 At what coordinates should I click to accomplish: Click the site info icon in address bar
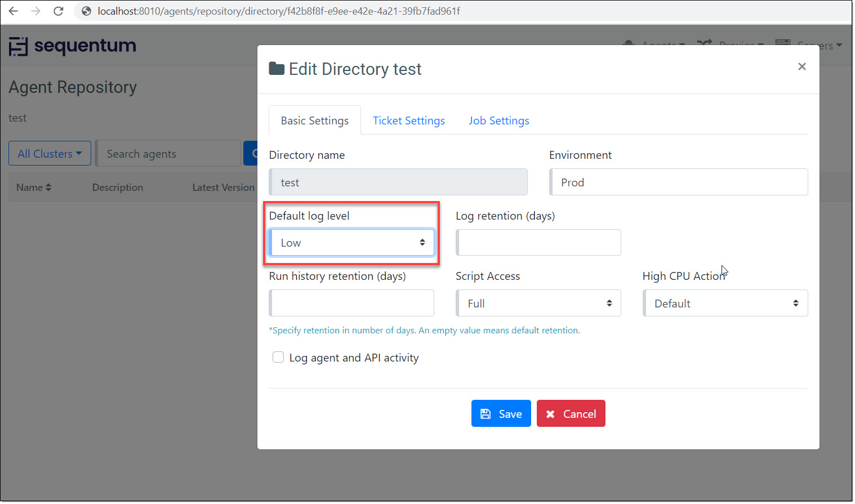87,11
